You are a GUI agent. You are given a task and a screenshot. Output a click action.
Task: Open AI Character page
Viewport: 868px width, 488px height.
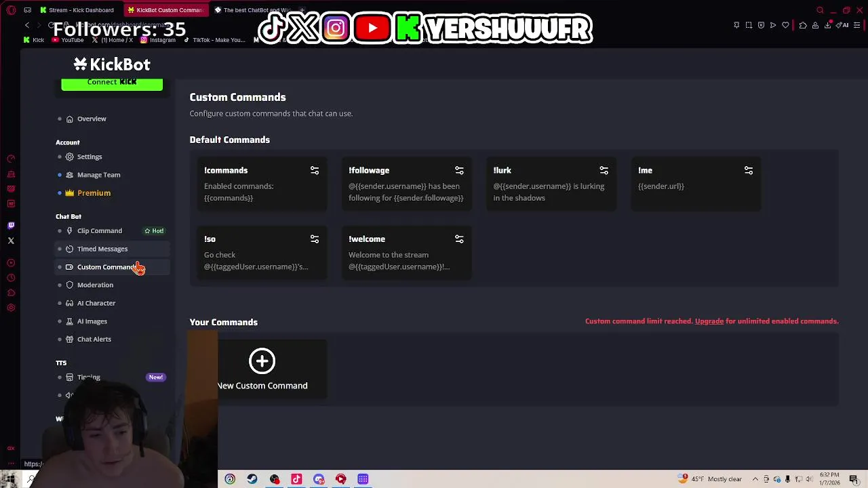pyautogui.click(x=96, y=303)
